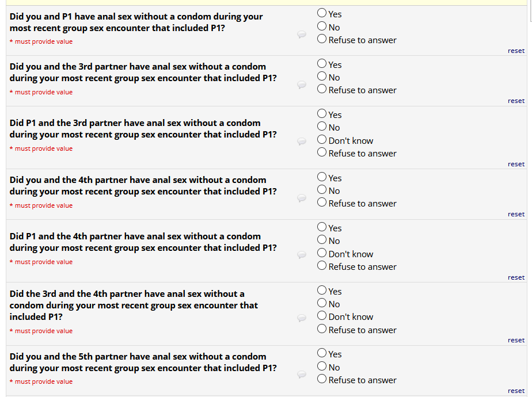Open comment balloon for 'P1 and the 3rd partner' question
Screen dimensions: 532x397
(x=301, y=141)
